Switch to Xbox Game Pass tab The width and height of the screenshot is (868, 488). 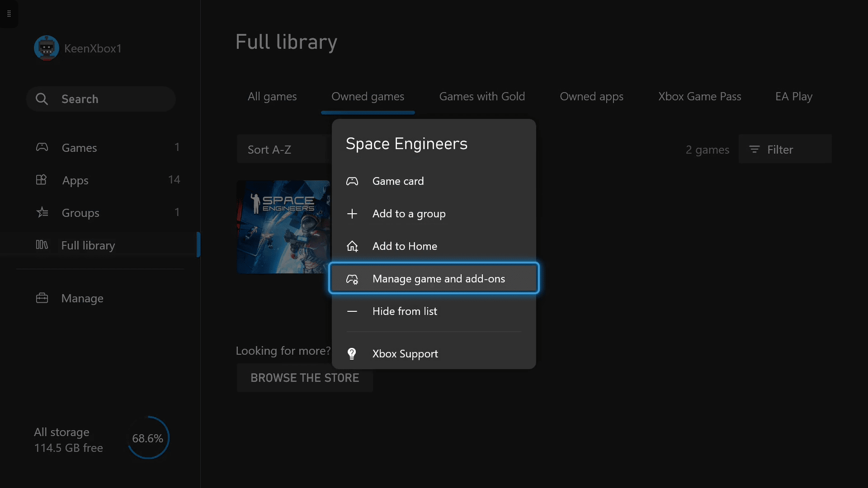click(699, 96)
